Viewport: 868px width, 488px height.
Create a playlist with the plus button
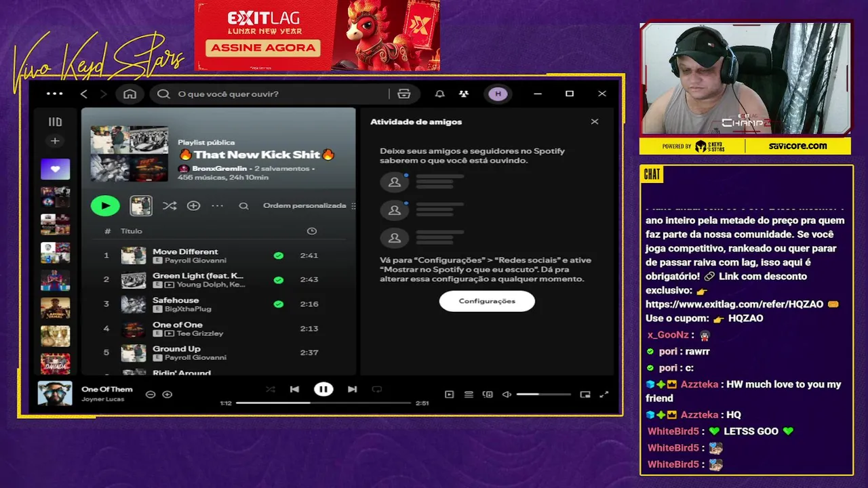coord(55,141)
